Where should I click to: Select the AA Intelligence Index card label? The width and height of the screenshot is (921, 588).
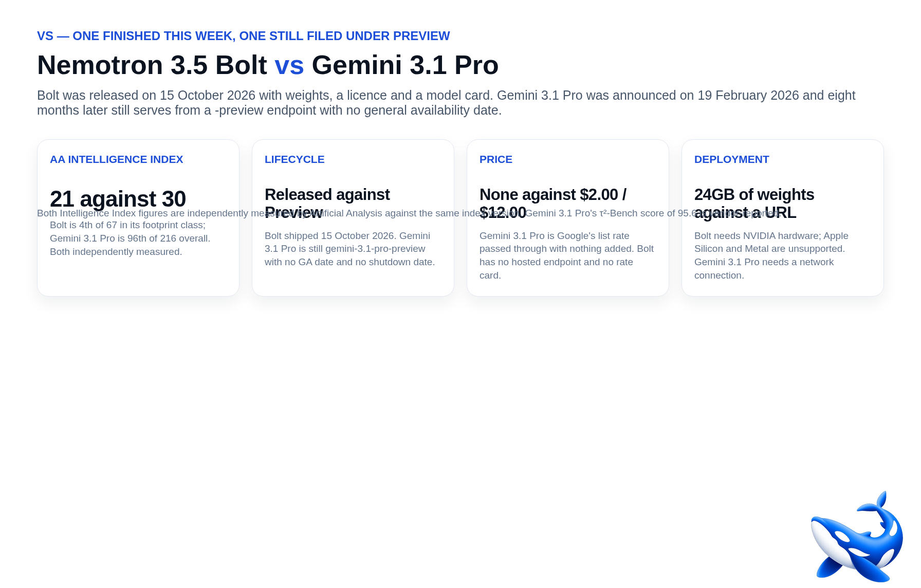(117, 159)
